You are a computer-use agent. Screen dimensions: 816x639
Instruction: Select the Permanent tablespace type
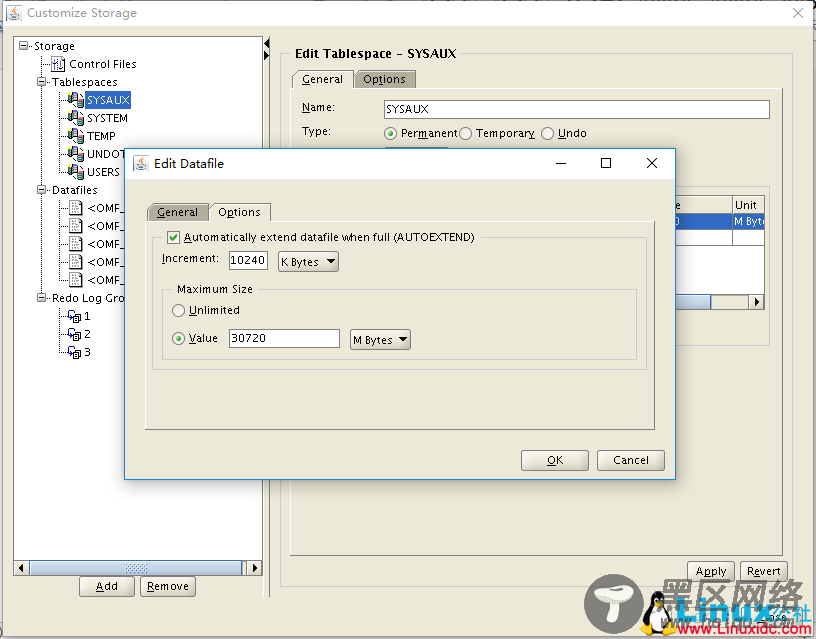click(390, 134)
